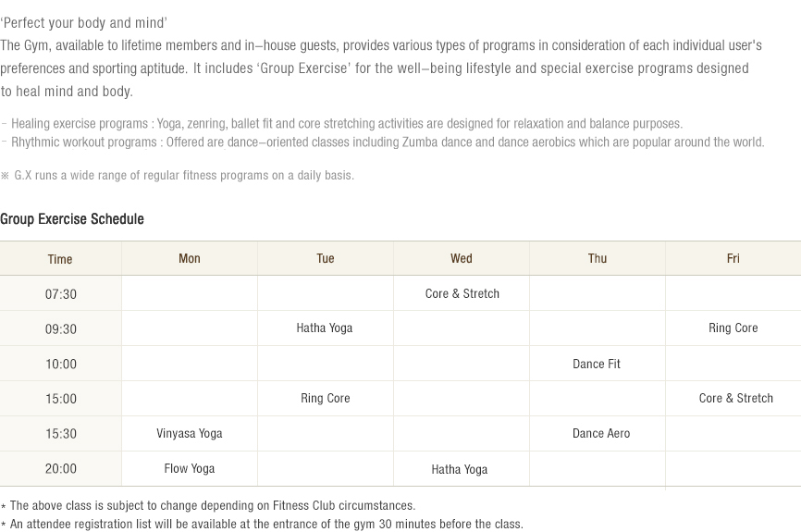Viewport: 801px width, 532px height.
Task: Click the Tuesday 09:30 Hatha Yoga class
Action: tap(325, 328)
